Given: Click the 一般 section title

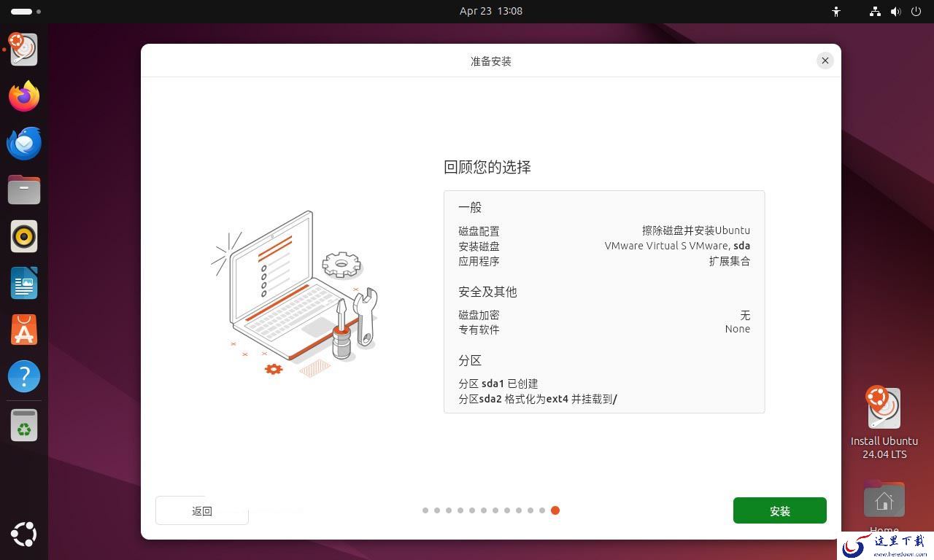Looking at the screenshot, I should tap(470, 208).
